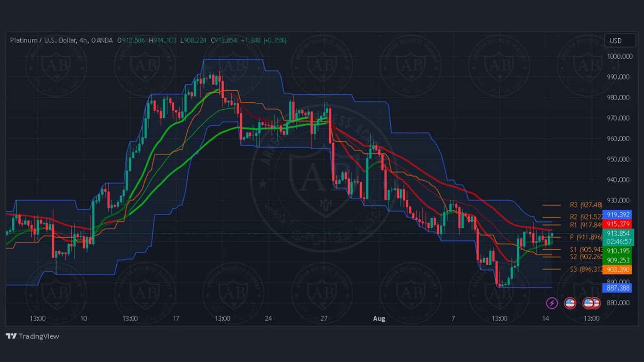The image size is (644, 362).
Task: Click the green 910.195 price label
Action: tap(617, 251)
